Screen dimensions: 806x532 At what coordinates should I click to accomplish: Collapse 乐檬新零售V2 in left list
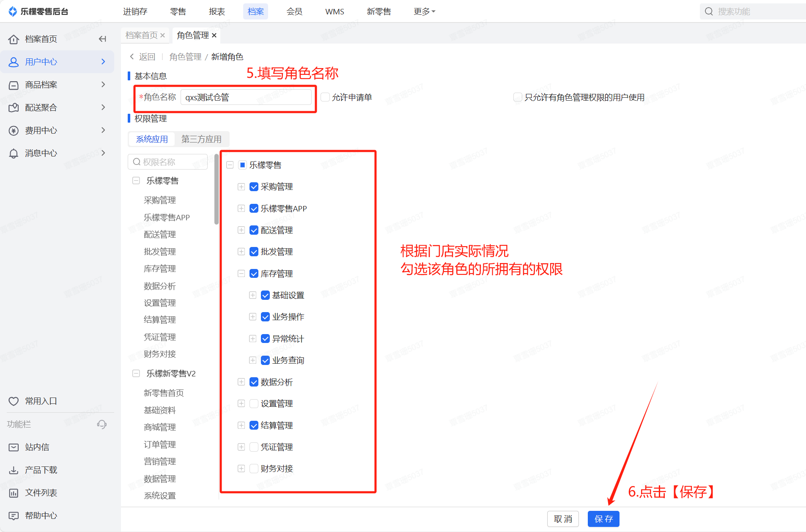point(136,373)
